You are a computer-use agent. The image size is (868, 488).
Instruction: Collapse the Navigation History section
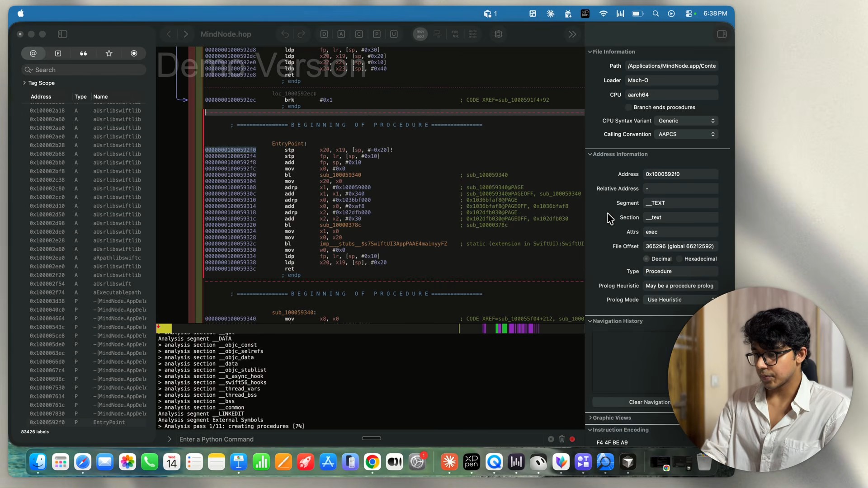590,321
